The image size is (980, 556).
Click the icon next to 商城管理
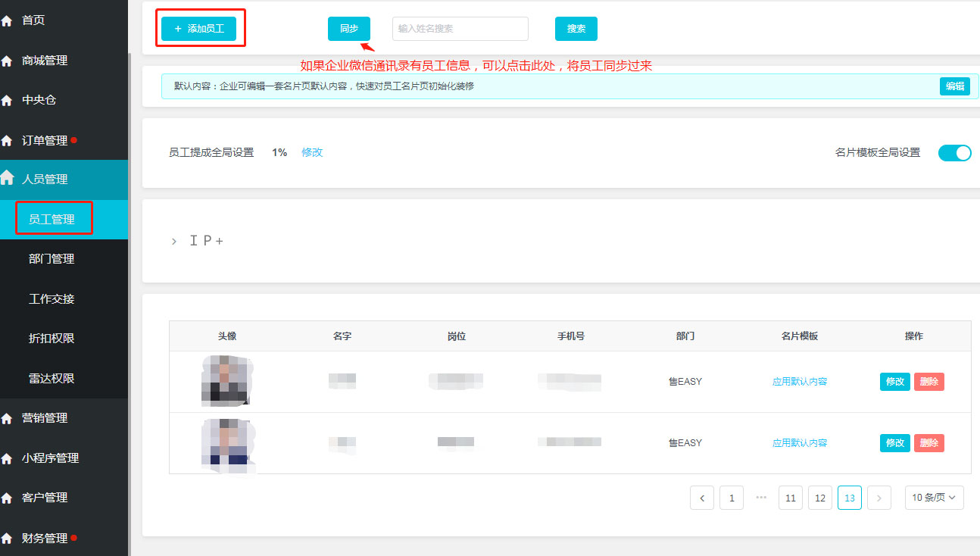pos(7,61)
